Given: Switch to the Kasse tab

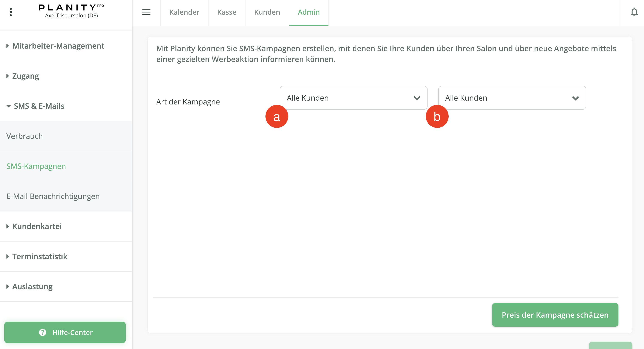Looking at the screenshot, I should point(227,12).
